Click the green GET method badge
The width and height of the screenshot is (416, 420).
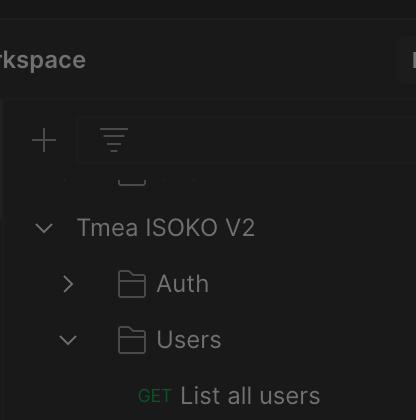tap(155, 396)
